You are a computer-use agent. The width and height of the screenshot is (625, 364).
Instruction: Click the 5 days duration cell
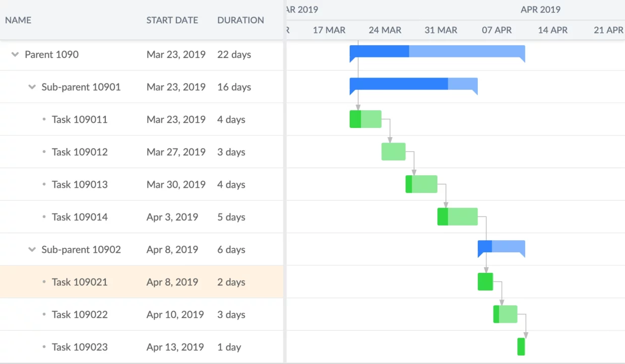point(231,217)
